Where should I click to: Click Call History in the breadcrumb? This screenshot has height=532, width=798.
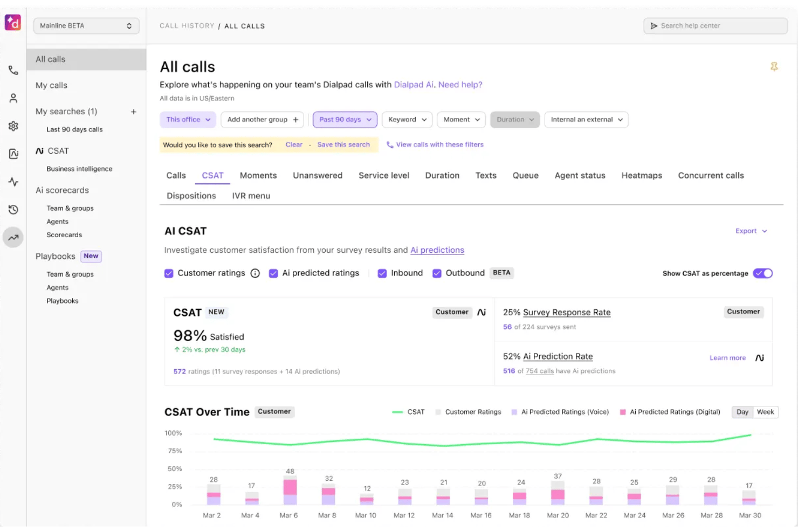(x=187, y=26)
